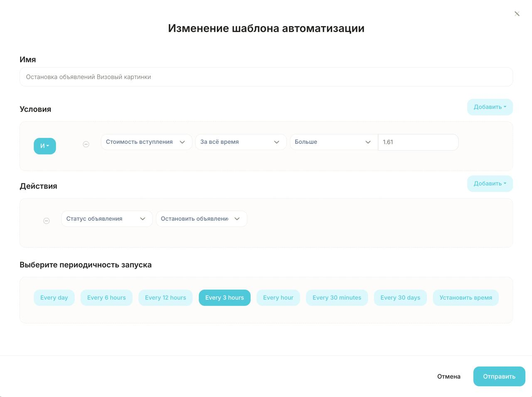Remove the action row with minus icon

(x=47, y=221)
